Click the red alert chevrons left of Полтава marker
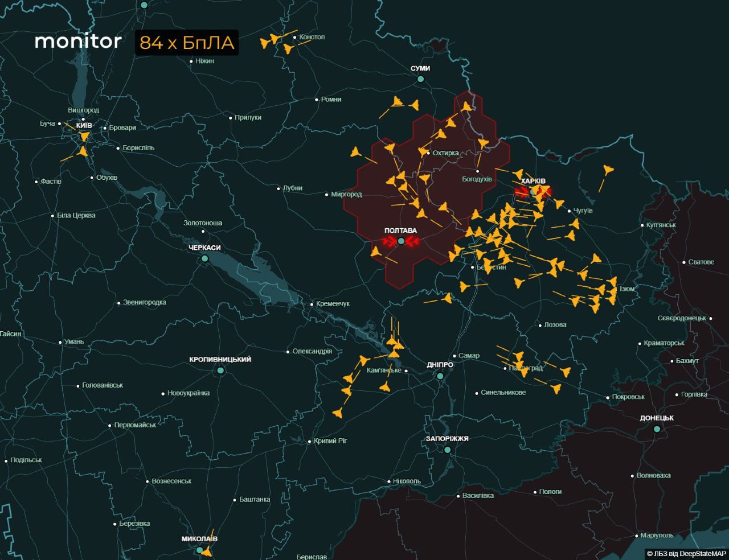This screenshot has width=729, height=560. [x=389, y=242]
